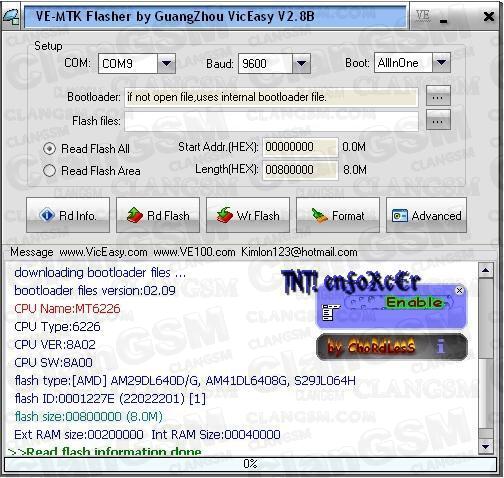This screenshot has width=504, height=478.
Task: Click the Ext RAM size:00200000 log line
Action: (79, 435)
